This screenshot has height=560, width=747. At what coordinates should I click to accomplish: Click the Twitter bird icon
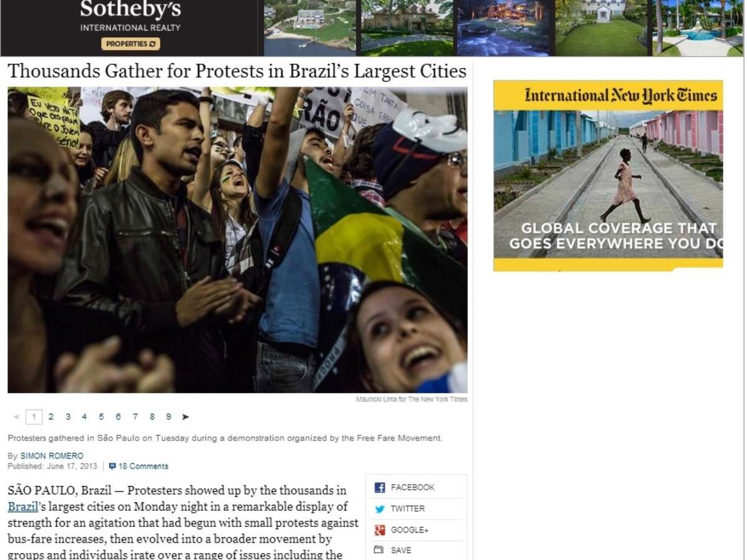click(x=380, y=509)
